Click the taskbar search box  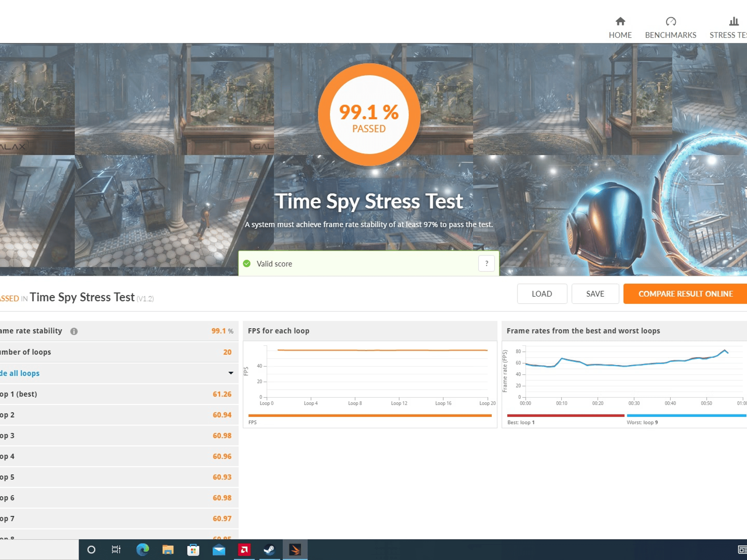click(x=39, y=550)
